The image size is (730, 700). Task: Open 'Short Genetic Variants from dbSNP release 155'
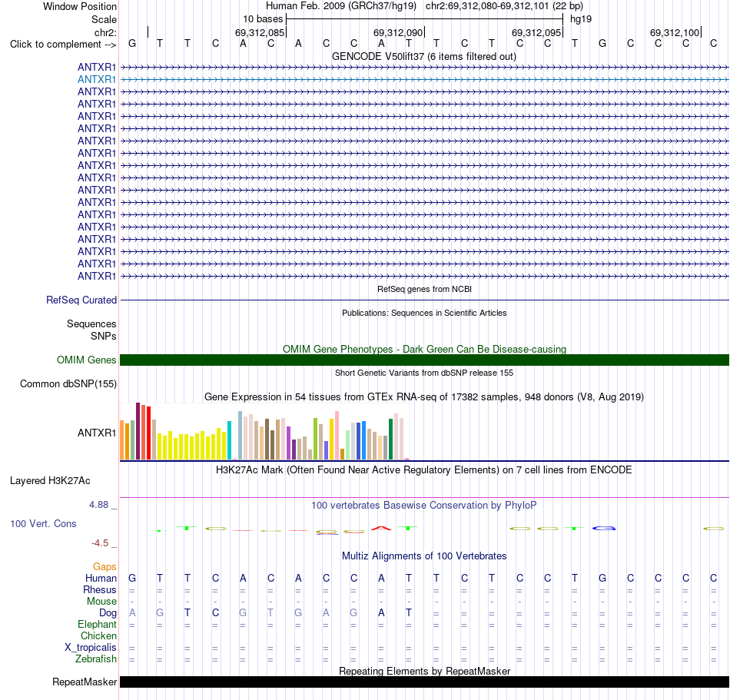click(424, 373)
